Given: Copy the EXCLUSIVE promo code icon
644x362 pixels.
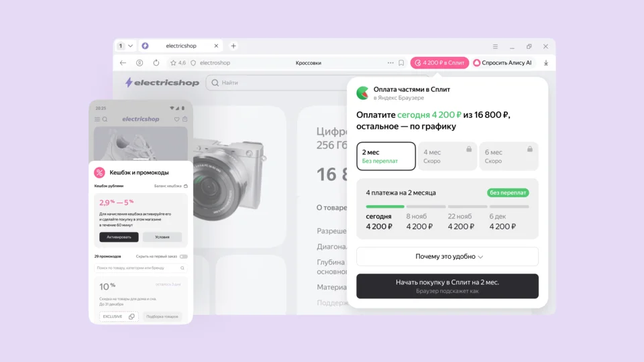Looking at the screenshot, I should (x=131, y=316).
